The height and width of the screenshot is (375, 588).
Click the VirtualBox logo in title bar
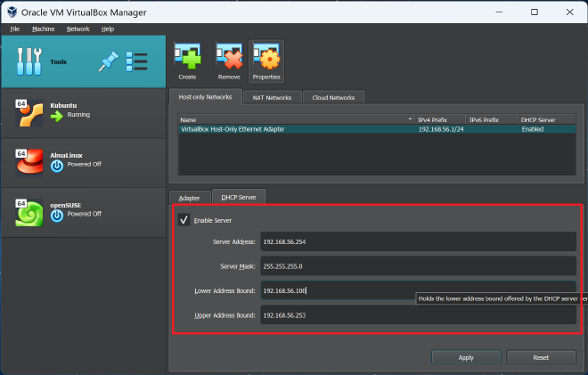coord(12,12)
